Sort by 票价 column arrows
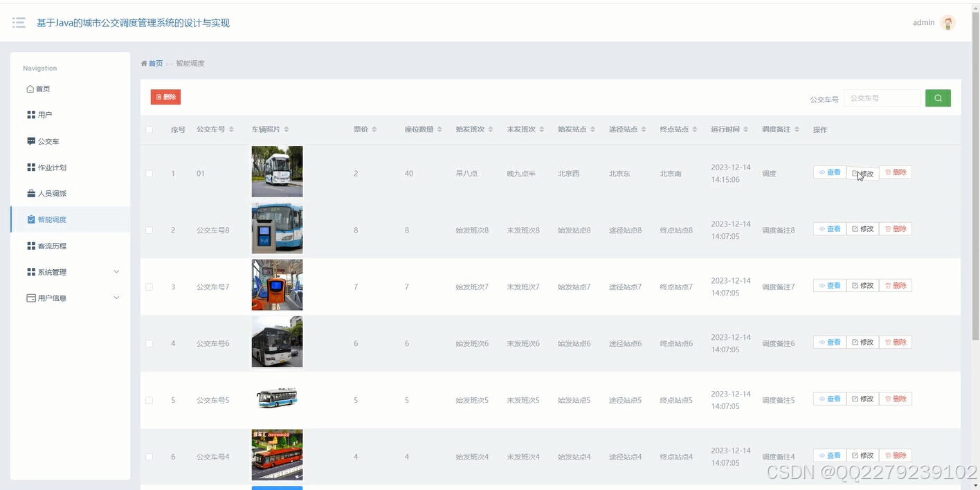This screenshot has width=980, height=490. 374,129
